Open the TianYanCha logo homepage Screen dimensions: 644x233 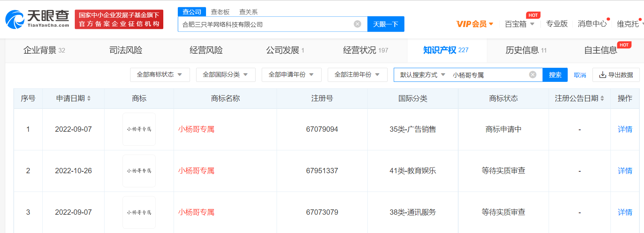(x=37, y=19)
